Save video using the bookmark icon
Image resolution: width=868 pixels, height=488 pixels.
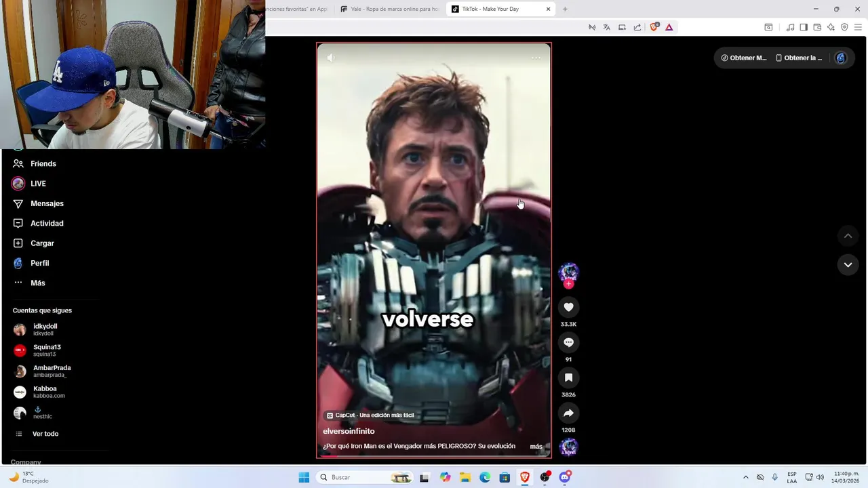click(568, 378)
